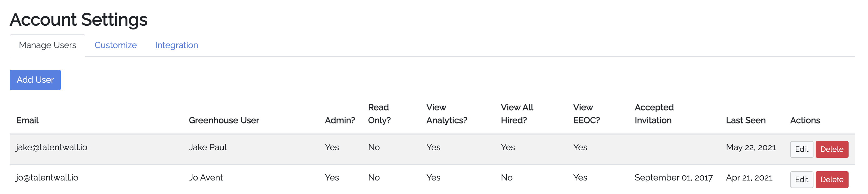Select the Jo Avent name cell
The image size is (868, 194).
coord(206,178)
